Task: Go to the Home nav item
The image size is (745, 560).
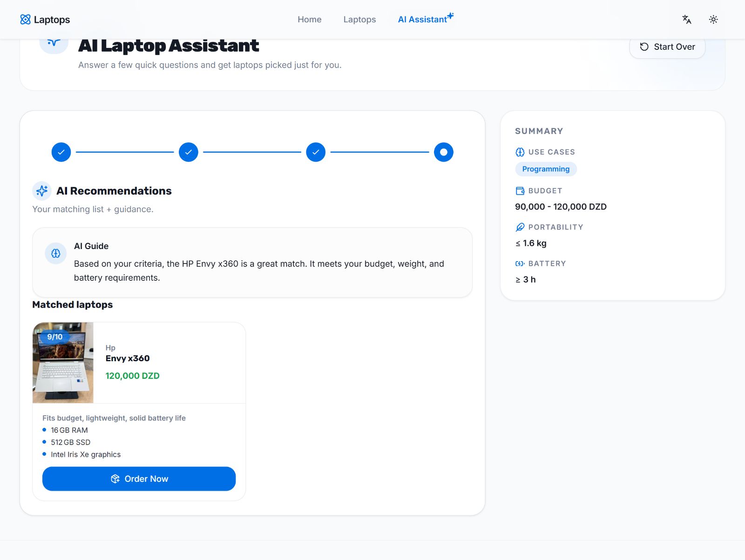Action: [310, 20]
